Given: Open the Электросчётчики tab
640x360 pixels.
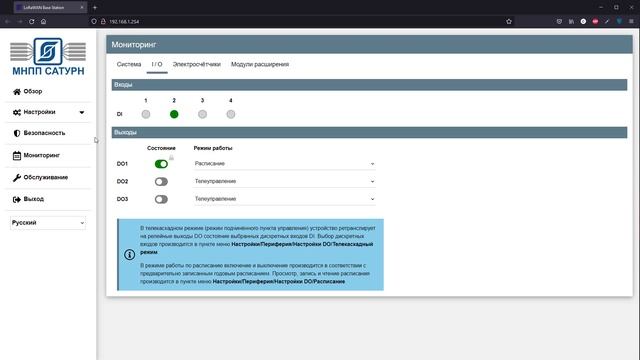Looking at the screenshot, I should pyautogui.click(x=197, y=64).
